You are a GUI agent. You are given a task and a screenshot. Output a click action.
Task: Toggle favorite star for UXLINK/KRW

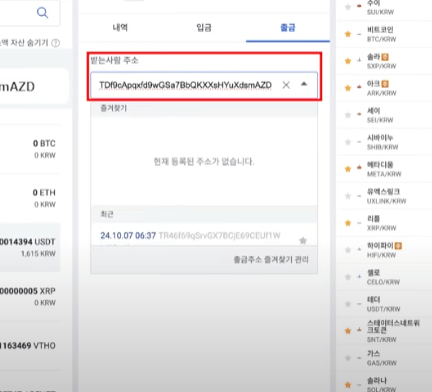click(x=348, y=196)
